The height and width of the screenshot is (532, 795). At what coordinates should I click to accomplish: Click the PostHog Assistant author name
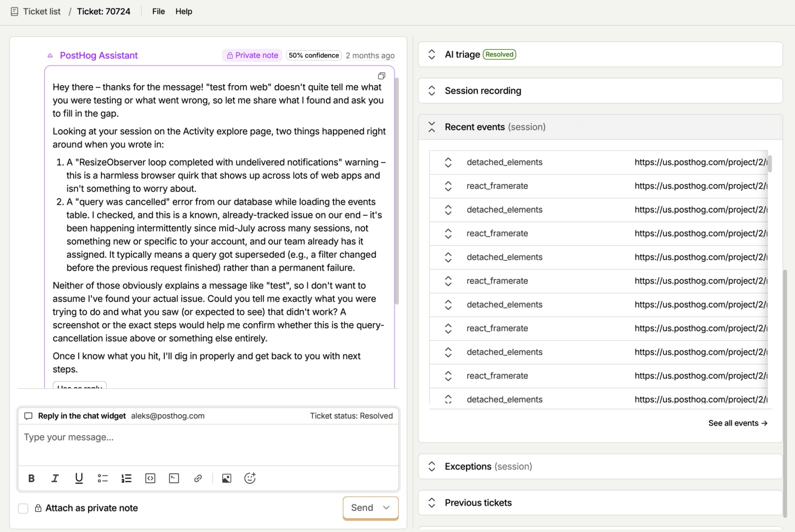click(99, 56)
